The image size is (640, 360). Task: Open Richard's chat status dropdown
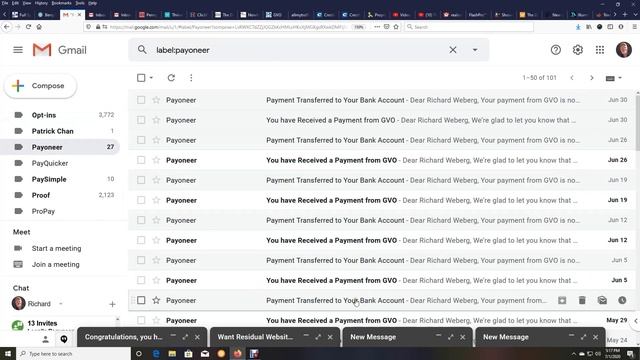tap(61, 304)
